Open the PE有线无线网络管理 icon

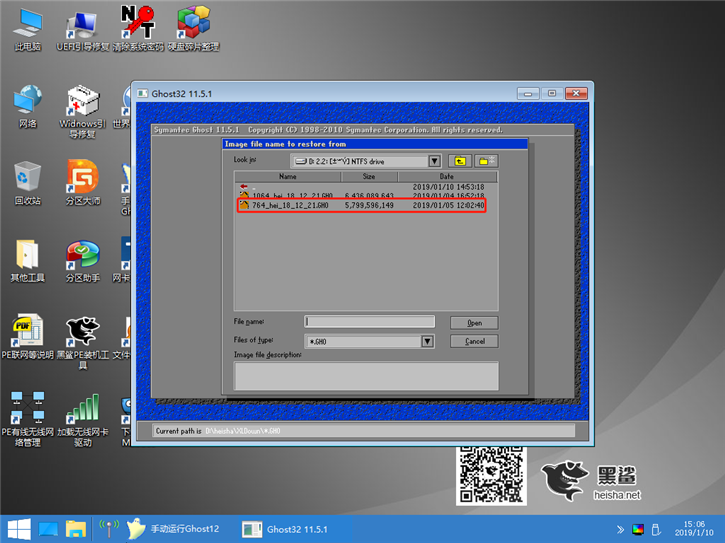pyautogui.click(x=28, y=419)
